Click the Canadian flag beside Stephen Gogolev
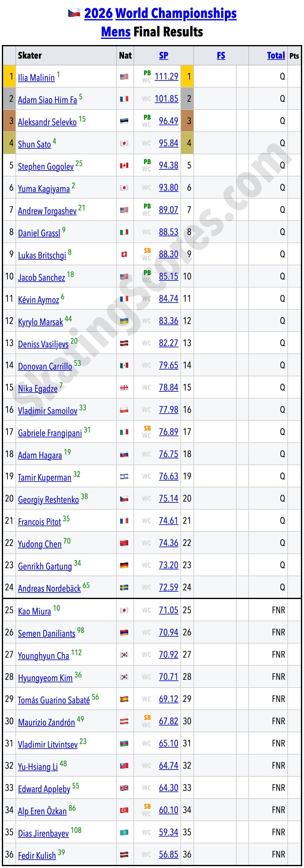 click(x=124, y=166)
